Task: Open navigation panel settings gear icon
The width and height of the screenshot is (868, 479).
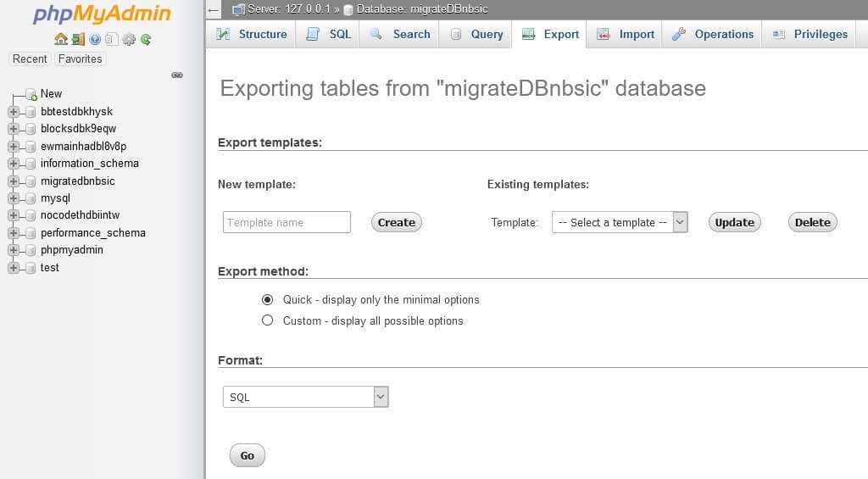Action: (129, 39)
